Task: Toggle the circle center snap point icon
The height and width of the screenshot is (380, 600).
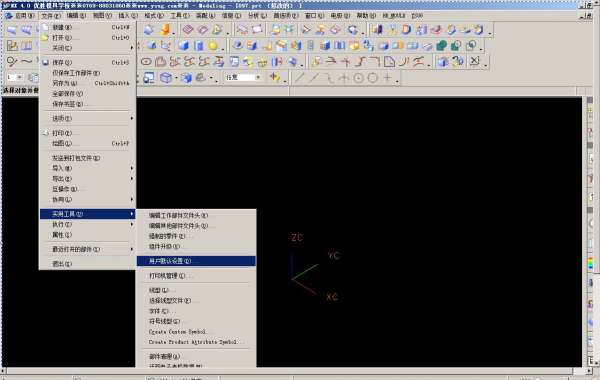Action: tap(358, 78)
